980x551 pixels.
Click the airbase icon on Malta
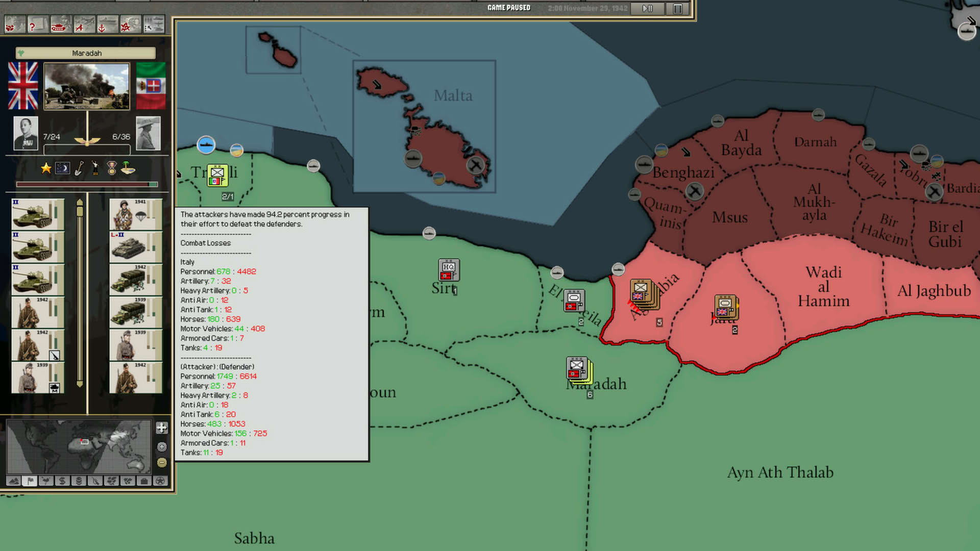coord(475,165)
